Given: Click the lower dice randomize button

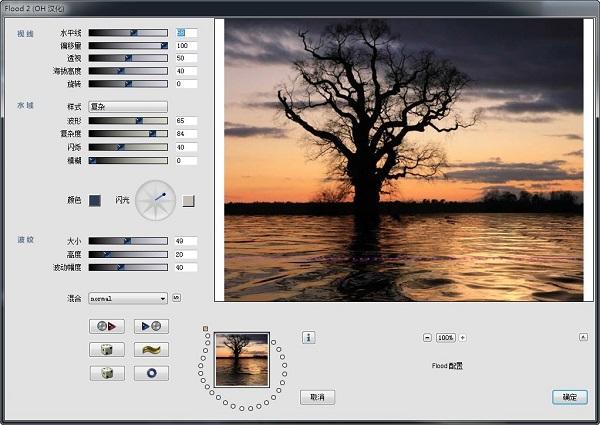Looking at the screenshot, I should coord(107,373).
